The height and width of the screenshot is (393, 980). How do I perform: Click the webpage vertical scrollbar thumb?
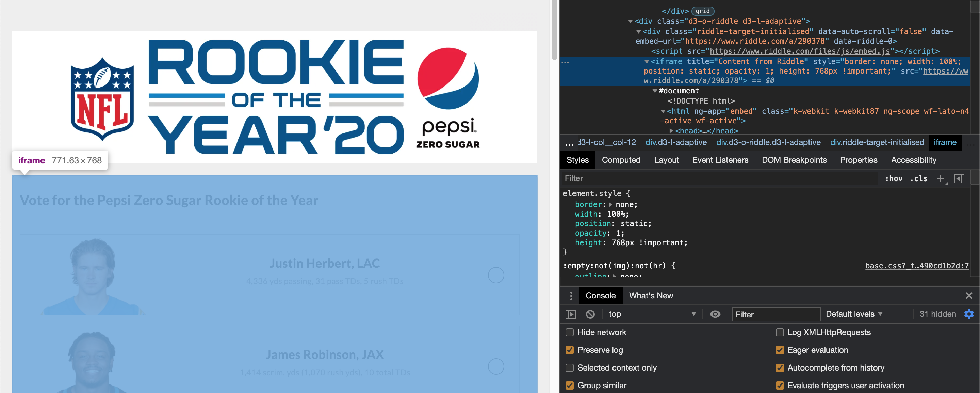[554, 30]
